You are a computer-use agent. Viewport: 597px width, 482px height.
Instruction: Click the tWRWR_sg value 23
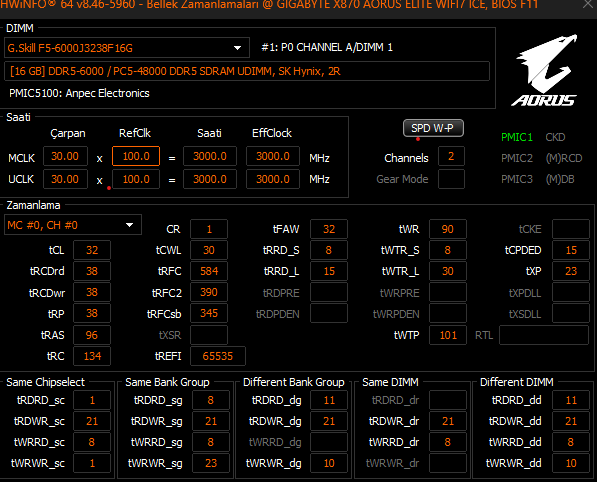[x=211, y=463]
